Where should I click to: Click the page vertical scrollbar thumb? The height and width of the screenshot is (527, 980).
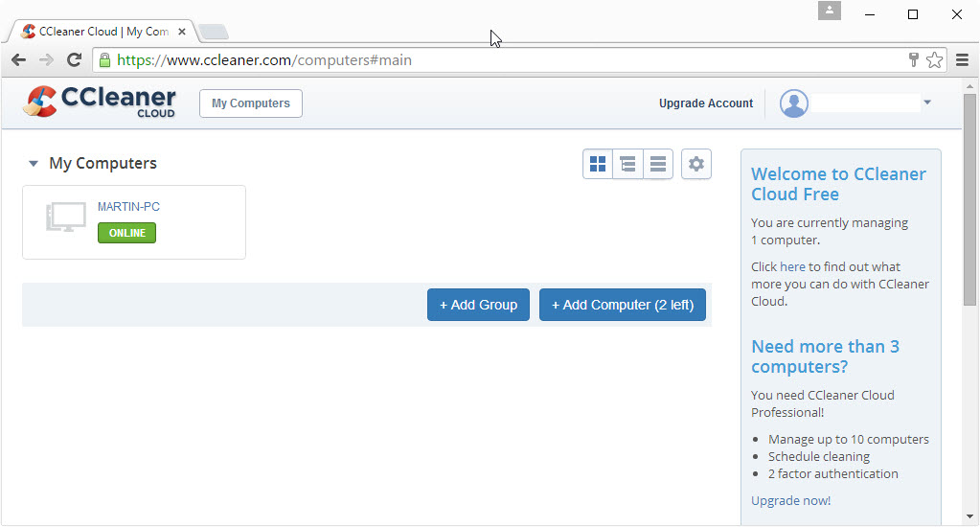coord(969,200)
